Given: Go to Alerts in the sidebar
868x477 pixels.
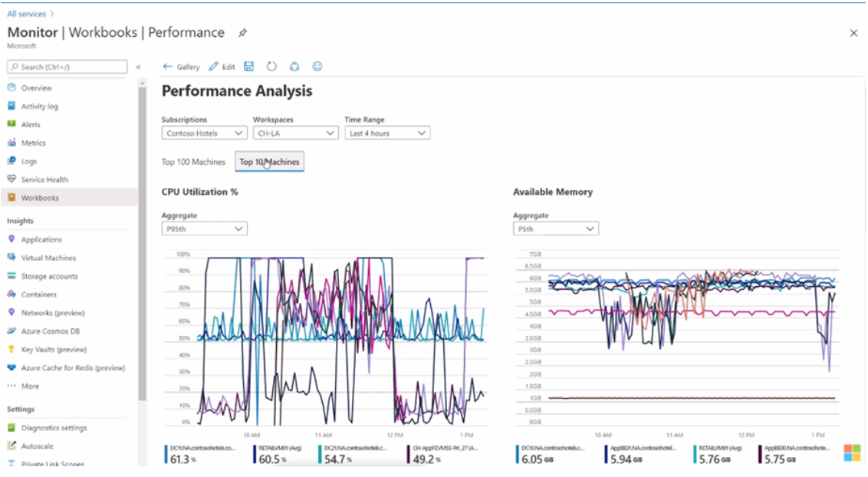Looking at the screenshot, I should (x=31, y=124).
